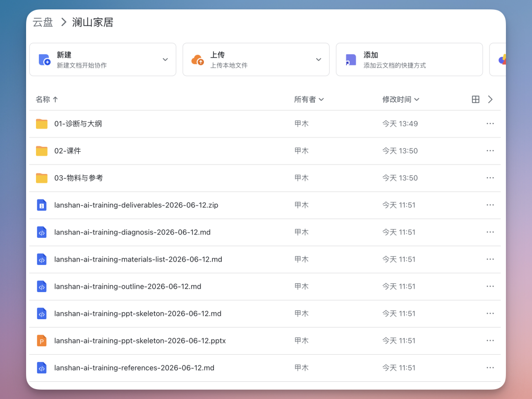Open more options for 01-诊断与大纲

point(490,124)
